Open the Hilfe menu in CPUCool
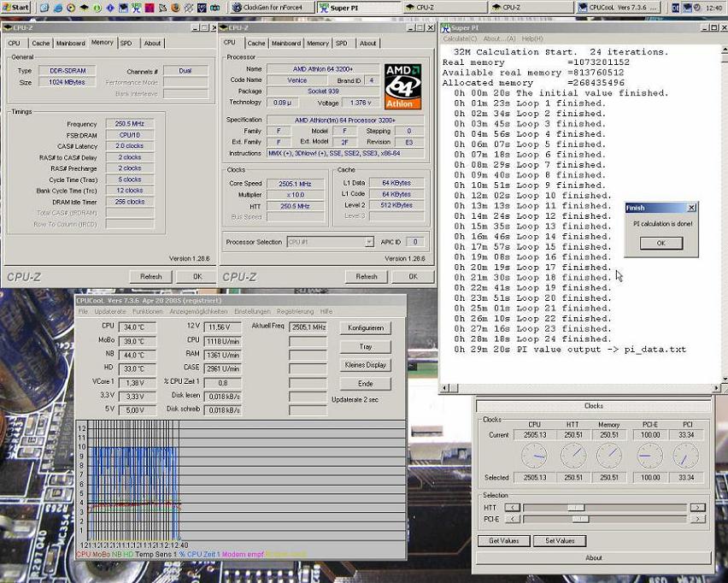 pyautogui.click(x=326, y=311)
